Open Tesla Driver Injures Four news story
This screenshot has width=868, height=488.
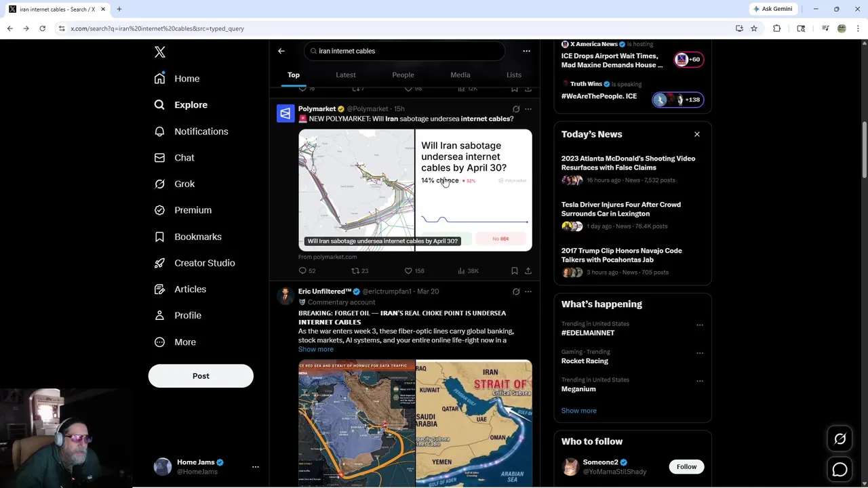point(633,216)
